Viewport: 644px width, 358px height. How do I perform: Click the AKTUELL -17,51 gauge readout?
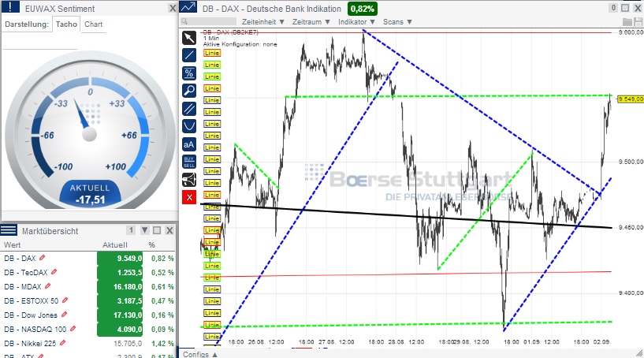(x=90, y=194)
